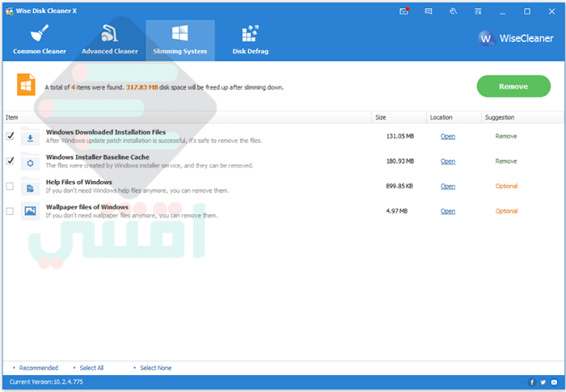
Task: Click the feedback chat icon in title bar
Action: [x=429, y=11]
